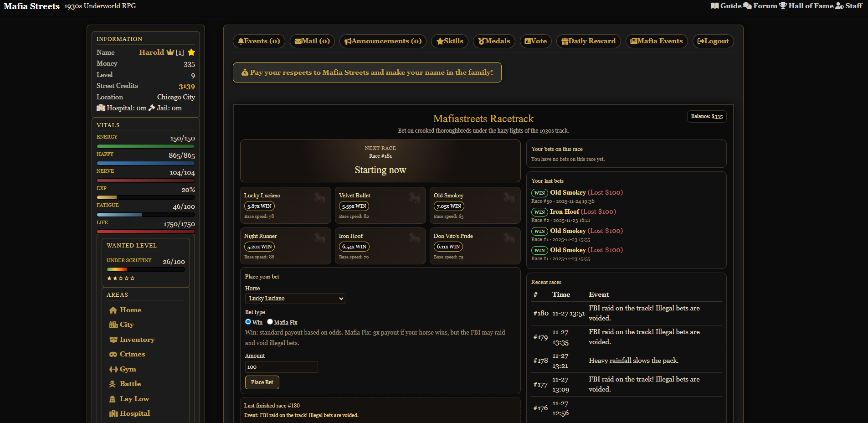
Task: Select the Night Runner horse card
Action: [x=285, y=246]
